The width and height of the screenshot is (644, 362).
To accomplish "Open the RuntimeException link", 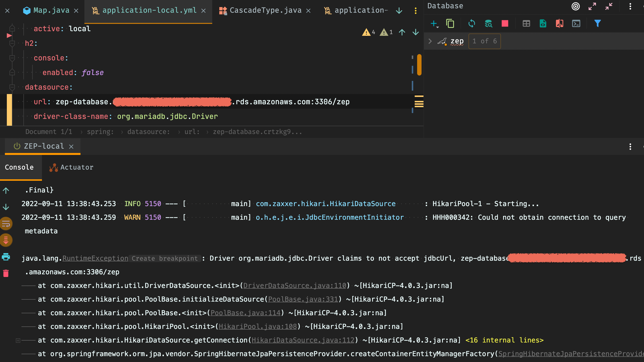I will (95, 258).
